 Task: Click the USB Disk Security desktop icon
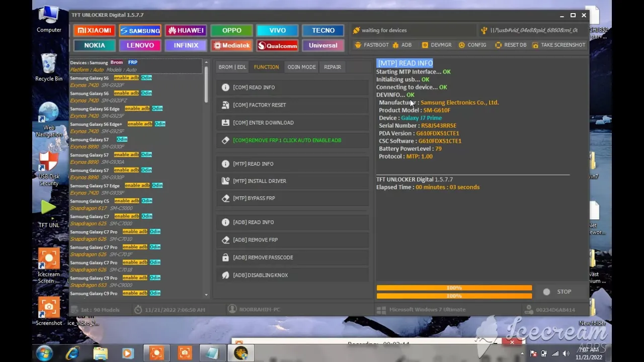point(49,169)
